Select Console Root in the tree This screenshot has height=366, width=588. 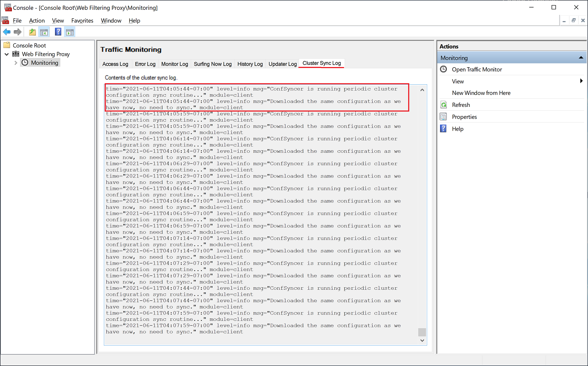click(x=29, y=45)
